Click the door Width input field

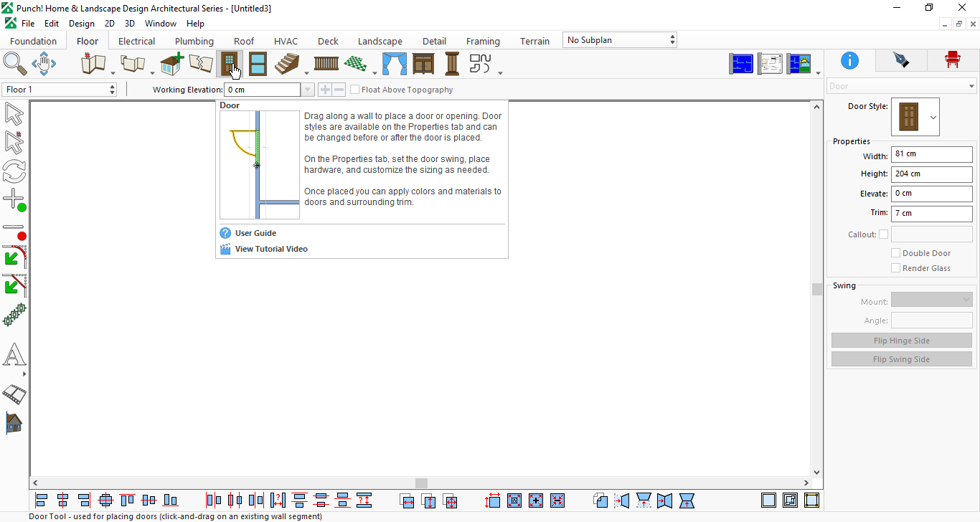931,154
